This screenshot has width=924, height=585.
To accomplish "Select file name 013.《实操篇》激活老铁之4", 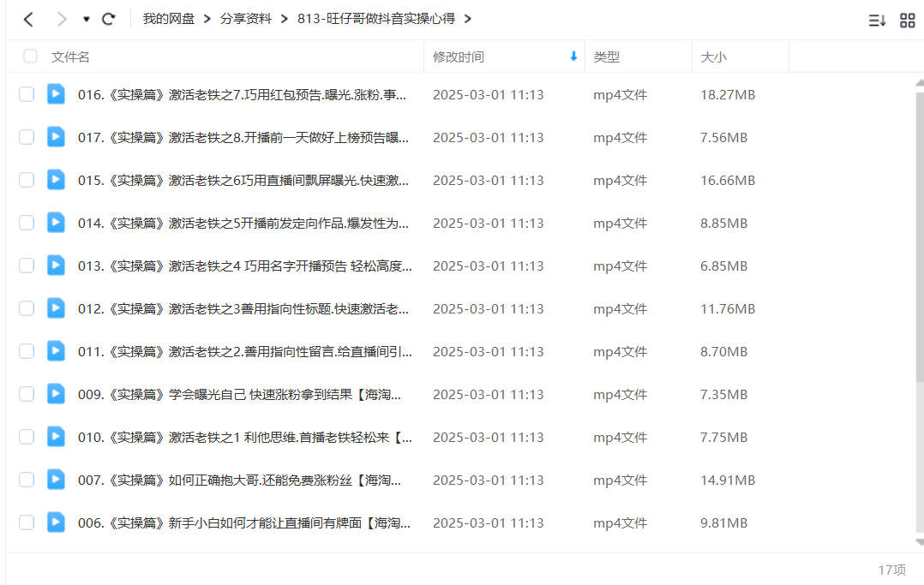I will (245, 266).
